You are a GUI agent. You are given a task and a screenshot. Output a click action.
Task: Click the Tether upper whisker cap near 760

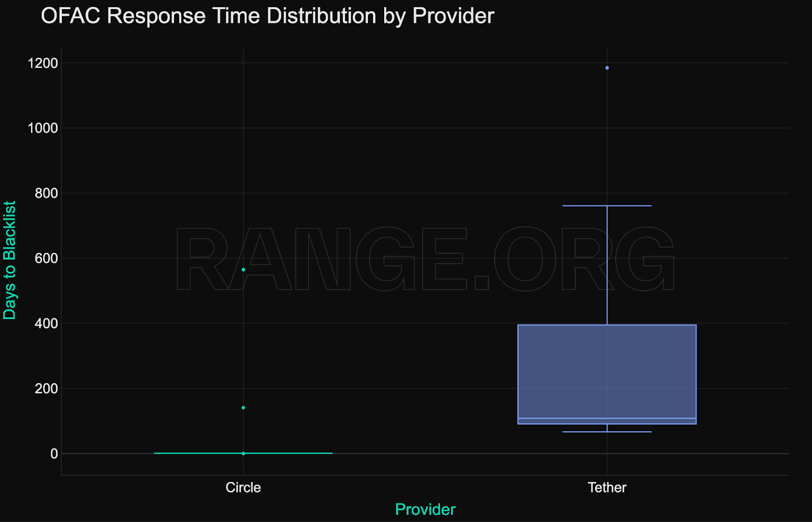click(x=607, y=206)
